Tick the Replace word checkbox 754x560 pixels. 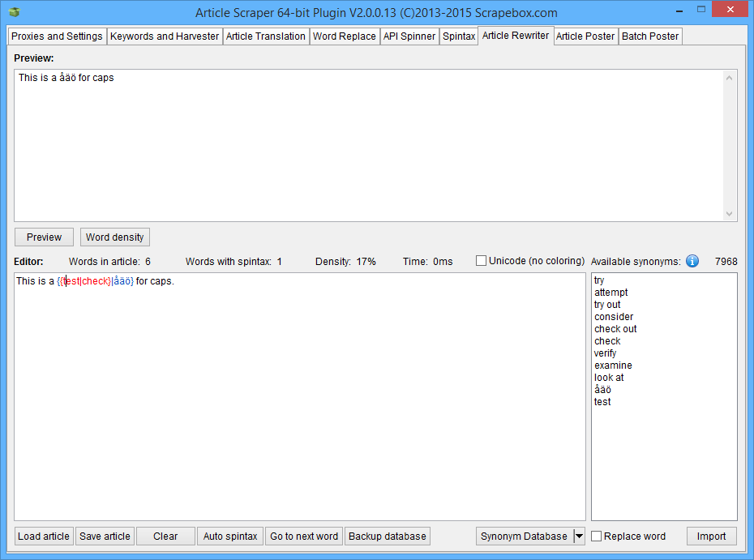point(596,536)
